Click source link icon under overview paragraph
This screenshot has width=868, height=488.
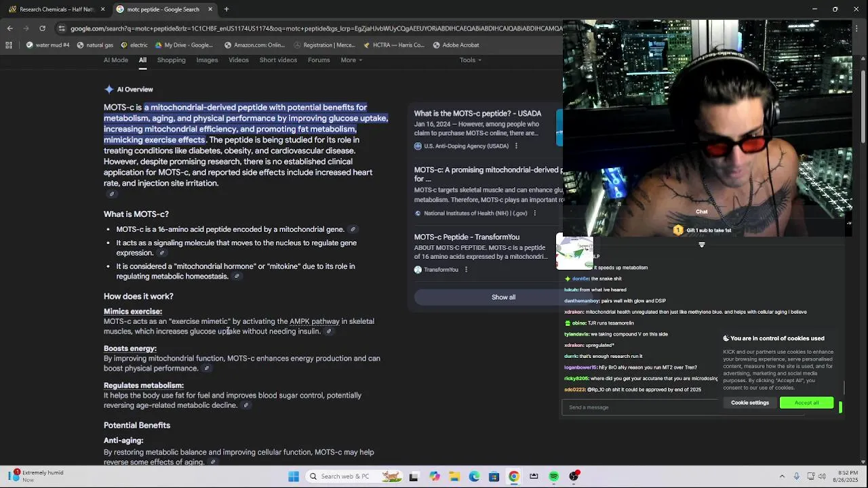click(x=112, y=195)
